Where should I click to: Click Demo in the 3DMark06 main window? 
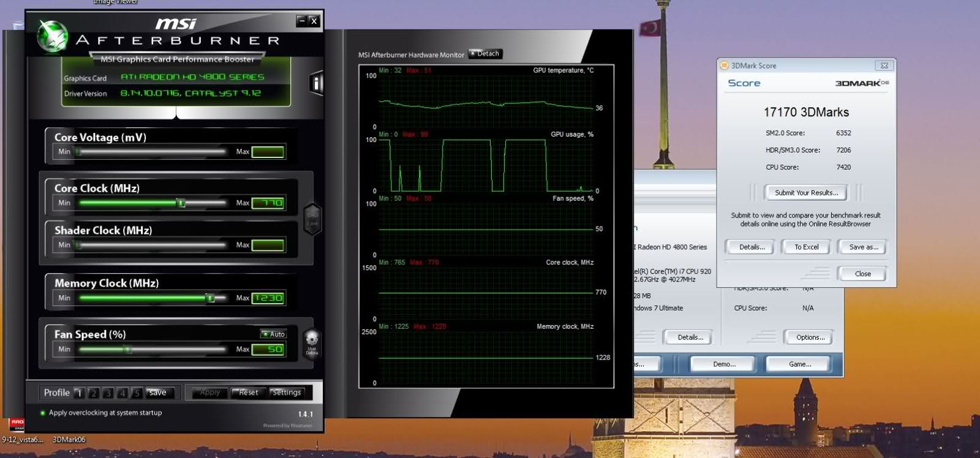pyautogui.click(x=724, y=364)
